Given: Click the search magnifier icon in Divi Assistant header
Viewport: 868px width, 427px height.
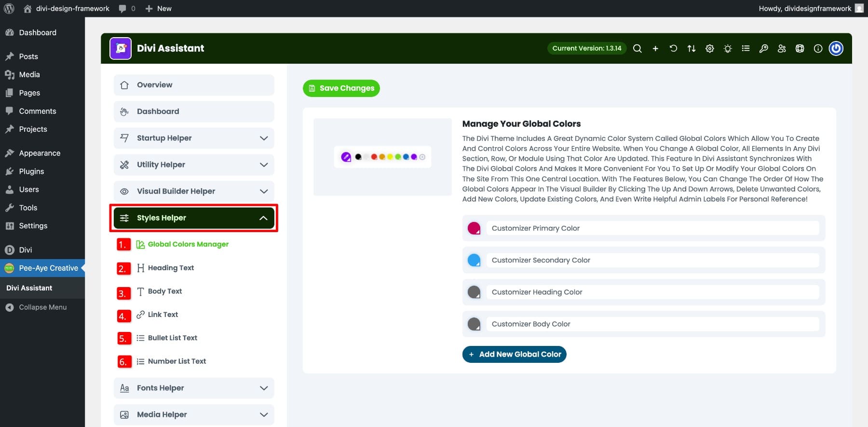Looking at the screenshot, I should point(637,48).
